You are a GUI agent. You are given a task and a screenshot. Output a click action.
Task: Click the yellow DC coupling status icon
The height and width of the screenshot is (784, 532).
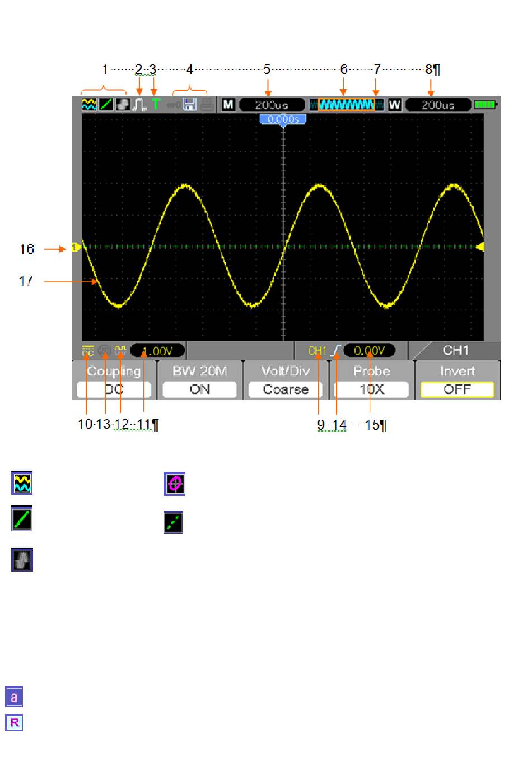coord(87,351)
